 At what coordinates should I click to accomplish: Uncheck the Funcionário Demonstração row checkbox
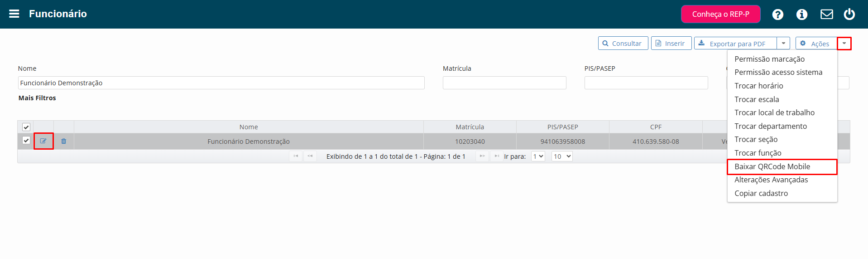(x=26, y=141)
